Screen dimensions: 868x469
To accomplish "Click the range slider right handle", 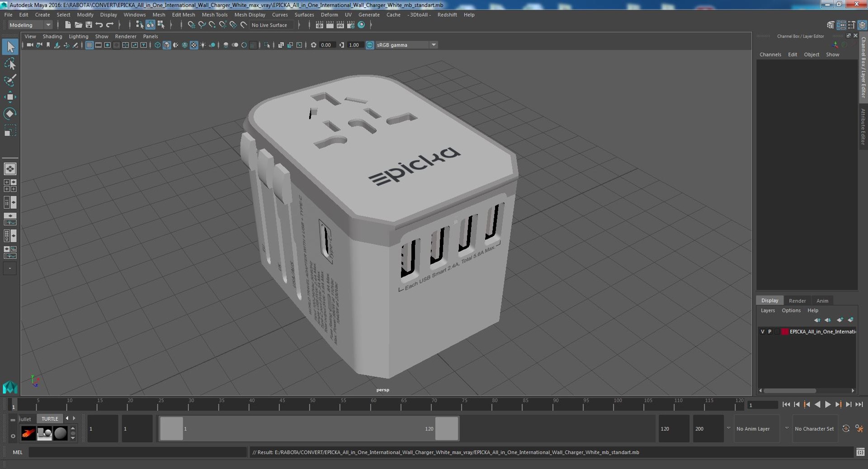I will coord(447,428).
